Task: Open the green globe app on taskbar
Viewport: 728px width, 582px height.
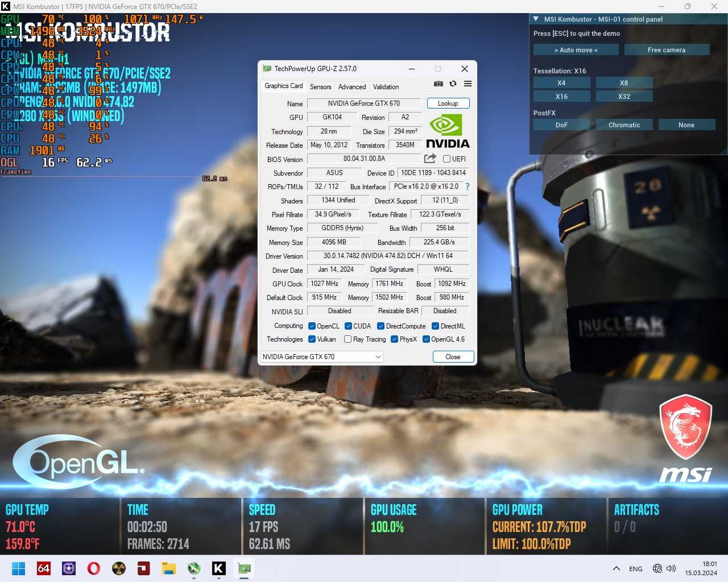Action: (x=194, y=568)
